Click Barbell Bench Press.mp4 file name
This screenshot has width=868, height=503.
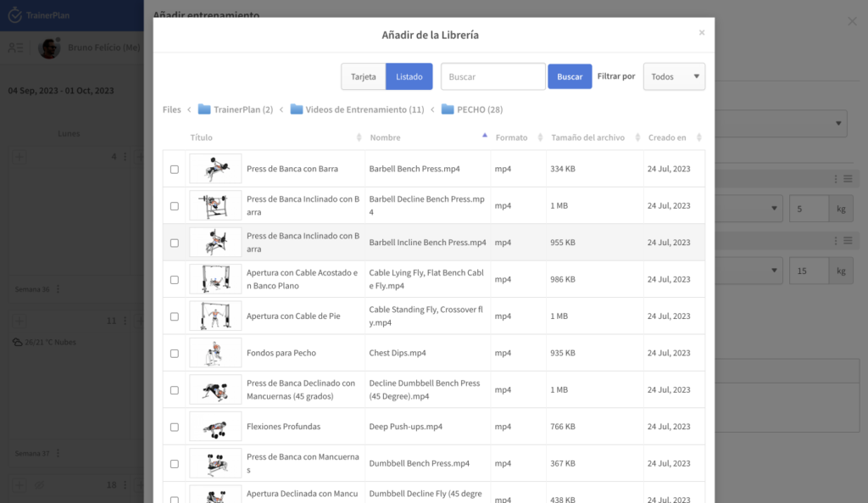(x=414, y=169)
